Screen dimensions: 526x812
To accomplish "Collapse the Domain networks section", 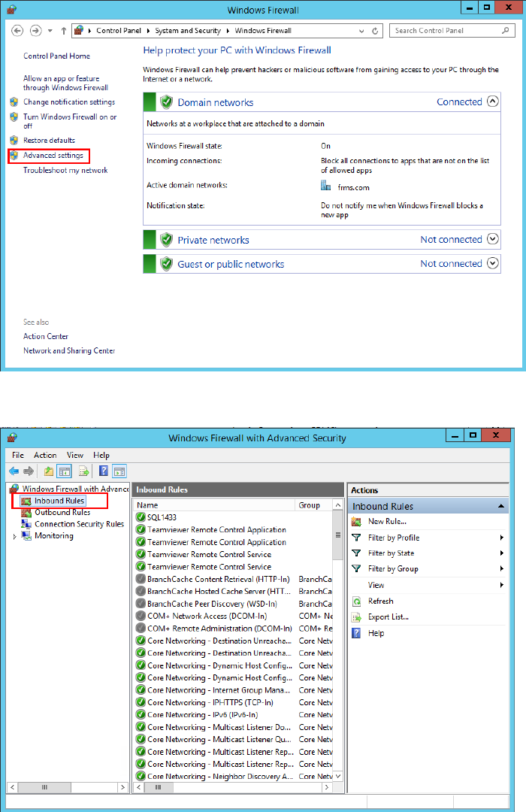I will point(493,101).
